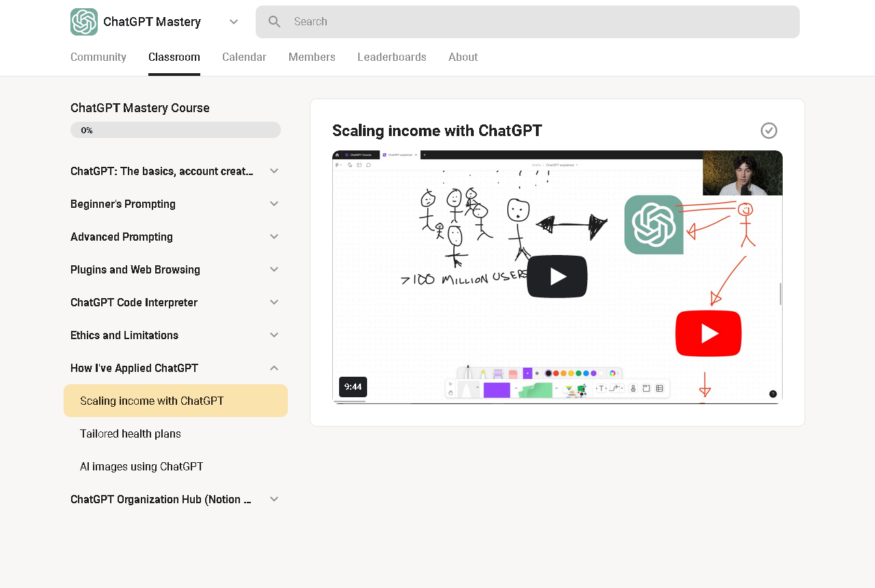Switch to the Leaderboards tab
The height and width of the screenshot is (588, 875).
point(392,57)
